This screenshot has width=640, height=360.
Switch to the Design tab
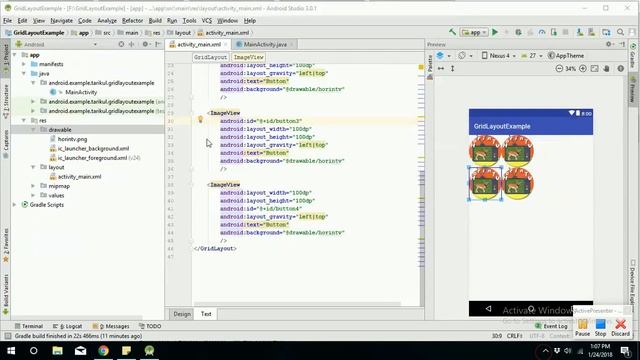pos(182,314)
